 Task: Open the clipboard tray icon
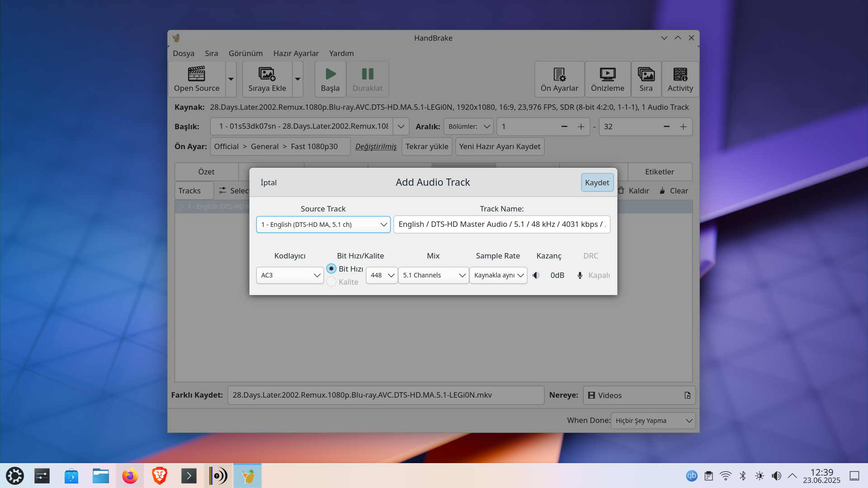tap(709, 476)
